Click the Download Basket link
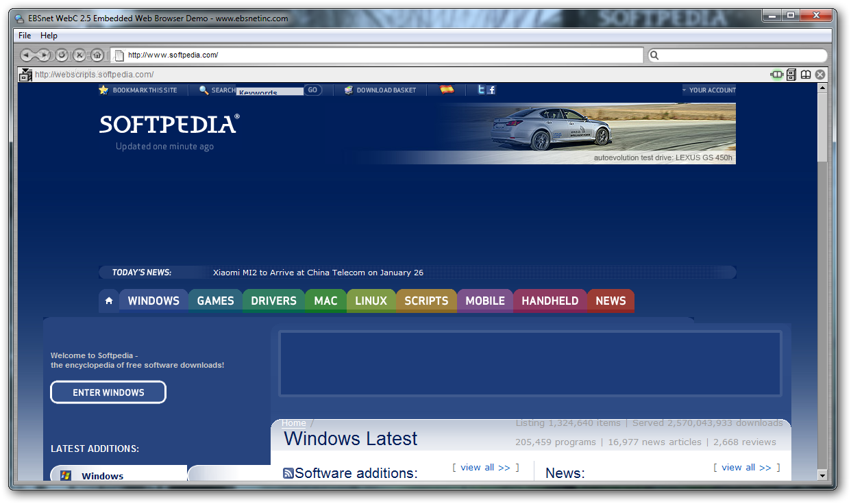The height and width of the screenshot is (504, 851). pyautogui.click(x=386, y=90)
